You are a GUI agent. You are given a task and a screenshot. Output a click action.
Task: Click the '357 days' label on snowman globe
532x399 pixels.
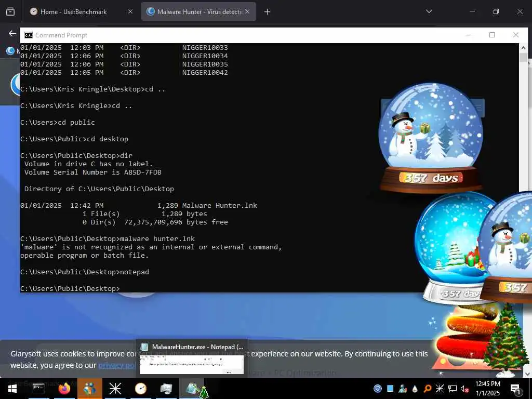point(431,178)
